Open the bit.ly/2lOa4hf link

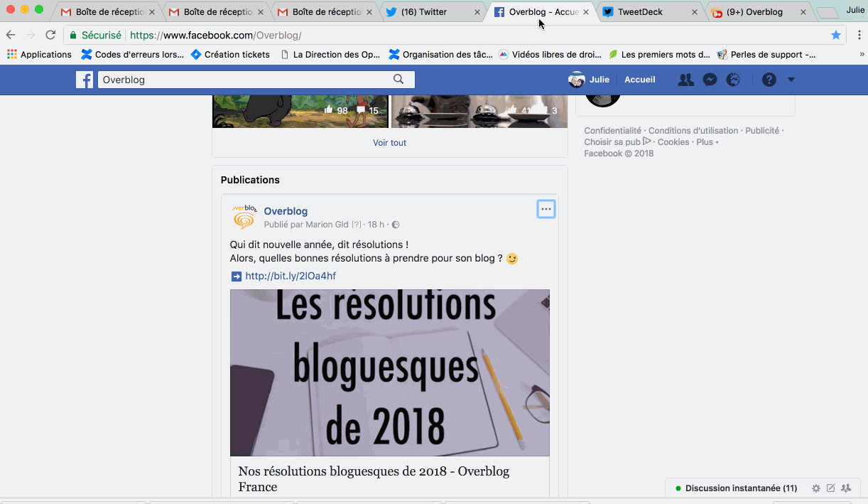(291, 276)
